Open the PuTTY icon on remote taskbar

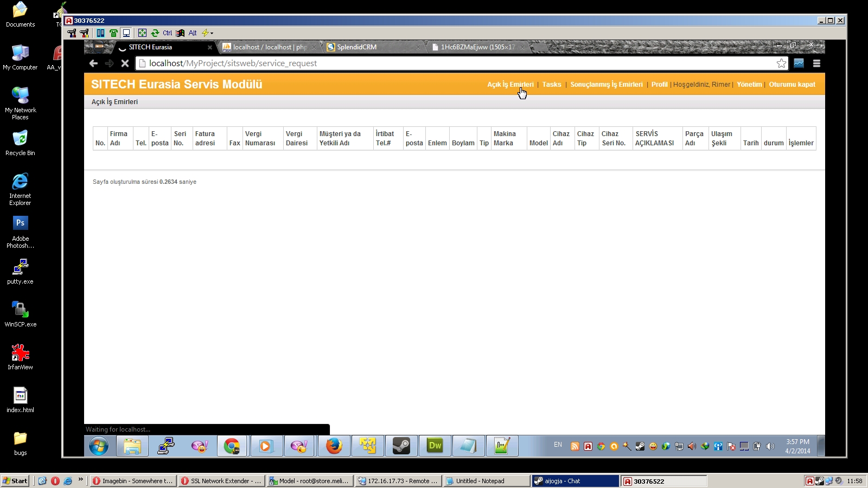click(165, 446)
